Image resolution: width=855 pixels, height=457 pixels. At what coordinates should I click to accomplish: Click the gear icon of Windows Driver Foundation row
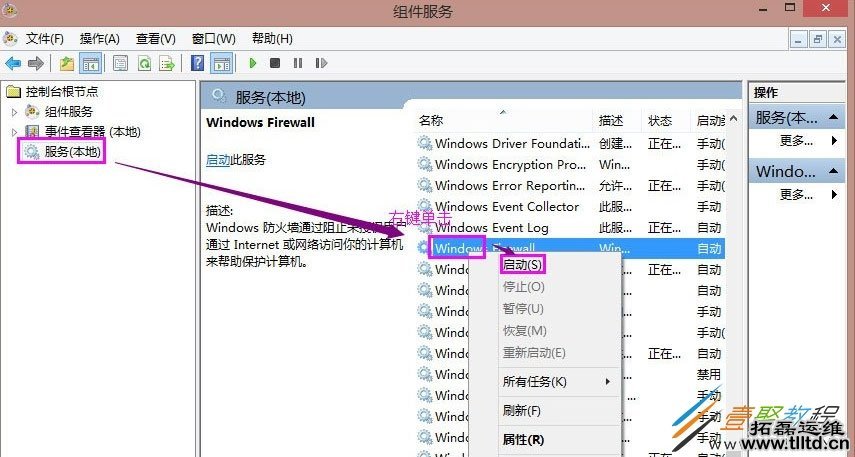click(425, 143)
